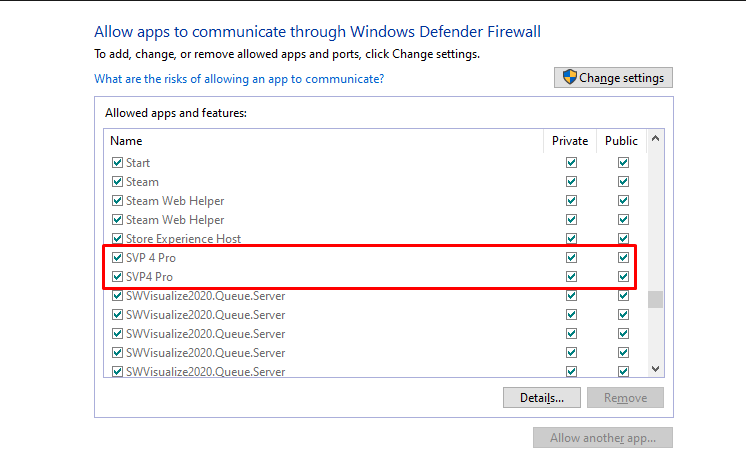The width and height of the screenshot is (746, 472).
Task: Open the firewall risks help link
Action: point(239,78)
